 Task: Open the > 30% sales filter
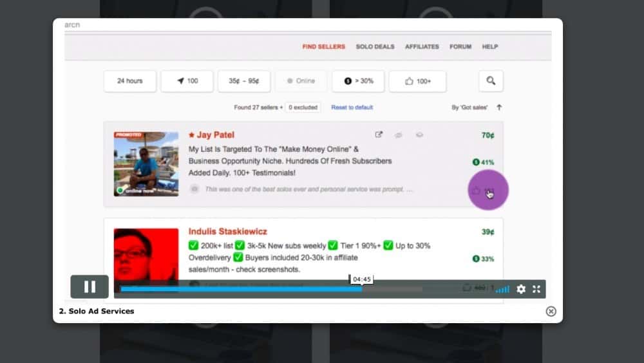[358, 81]
